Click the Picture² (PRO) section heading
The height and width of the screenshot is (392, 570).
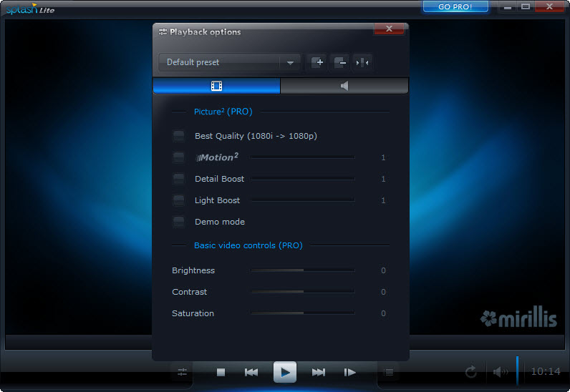click(223, 112)
